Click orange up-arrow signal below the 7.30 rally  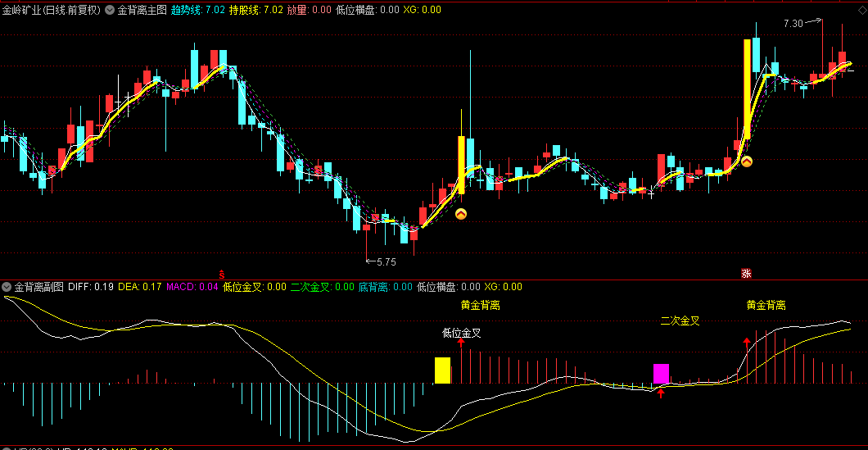click(x=747, y=161)
